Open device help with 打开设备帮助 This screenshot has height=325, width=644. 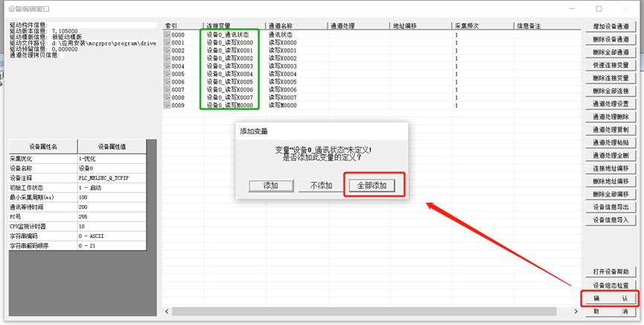pos(610,271)
